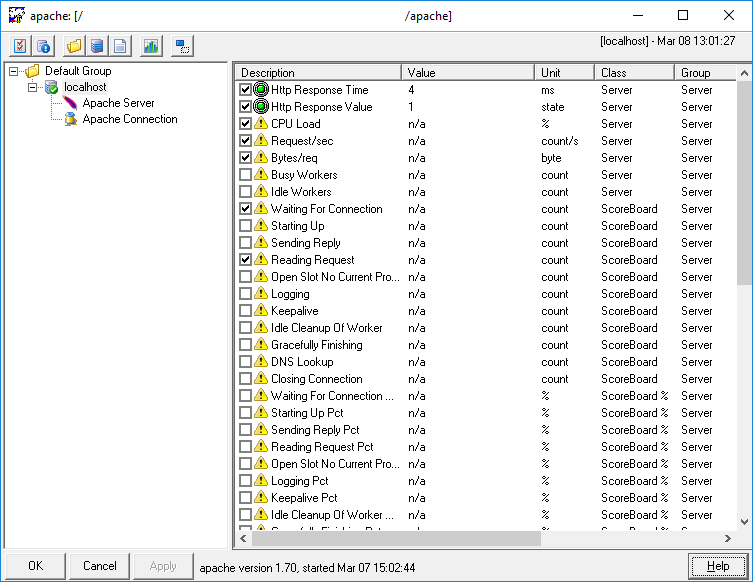Viewport: 754px width, 584px height.
Task: Click the server info toolbar icon
Action: coord(44,46)
